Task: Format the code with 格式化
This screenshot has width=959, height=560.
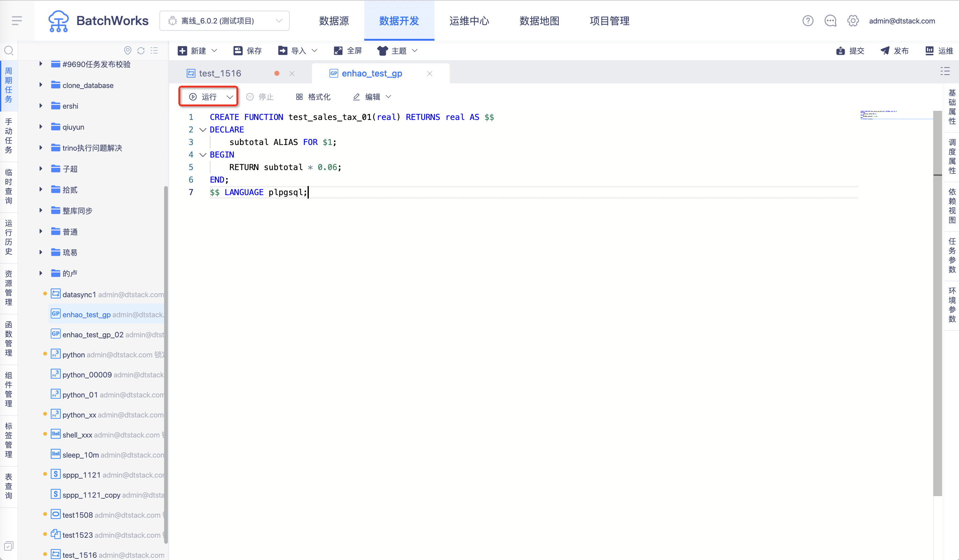Action: coord(313,97)
